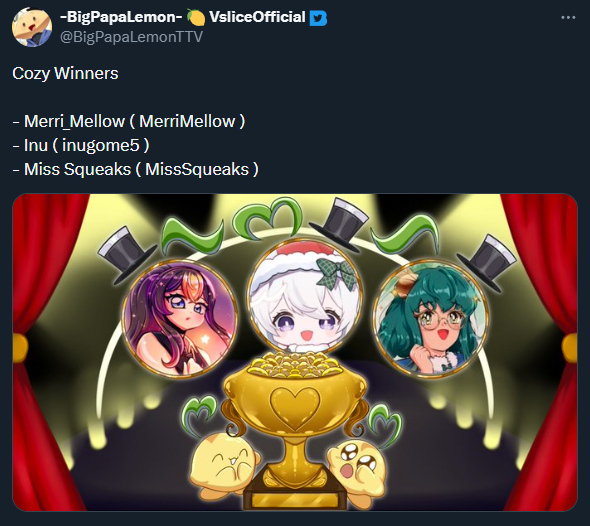Open the BigPapaLemon profile avatar
The image size is (590, 526).
(x=32, y=27)
